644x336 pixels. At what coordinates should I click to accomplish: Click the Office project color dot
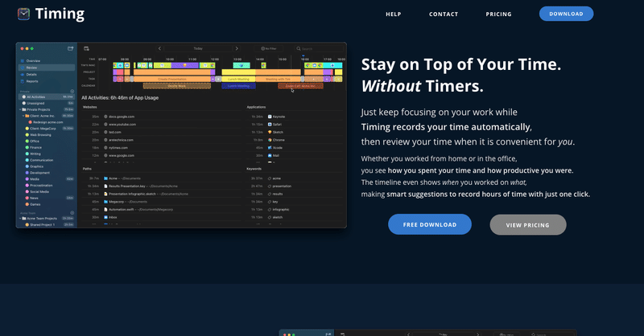(27, 141)
